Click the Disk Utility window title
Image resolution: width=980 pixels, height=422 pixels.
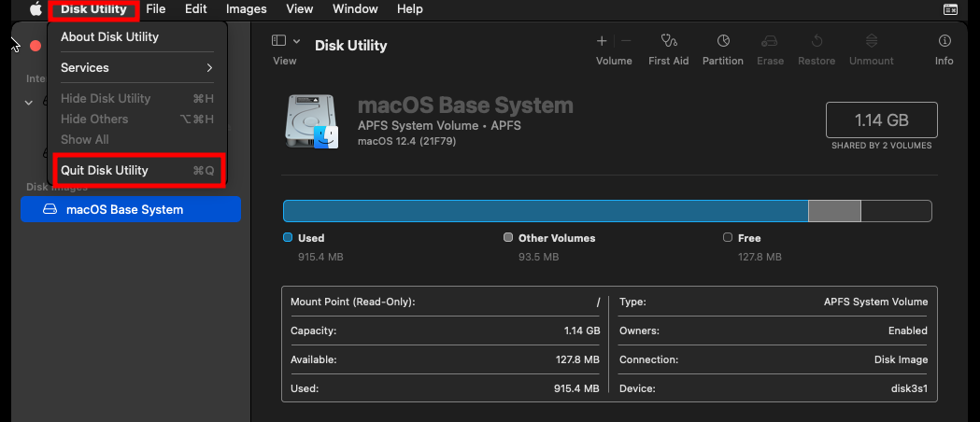[350, 46]
